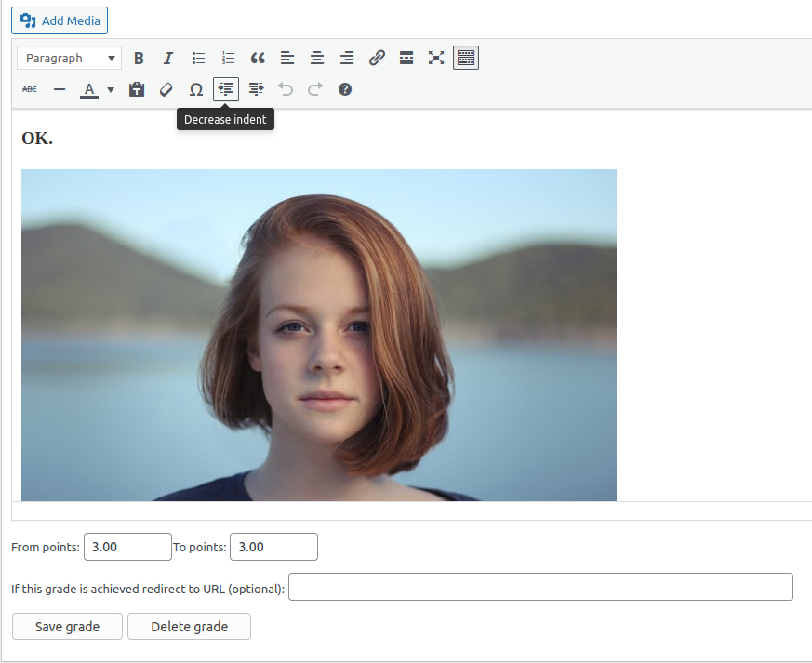Enable fullscreen distraction-free mode

(436, 59)
